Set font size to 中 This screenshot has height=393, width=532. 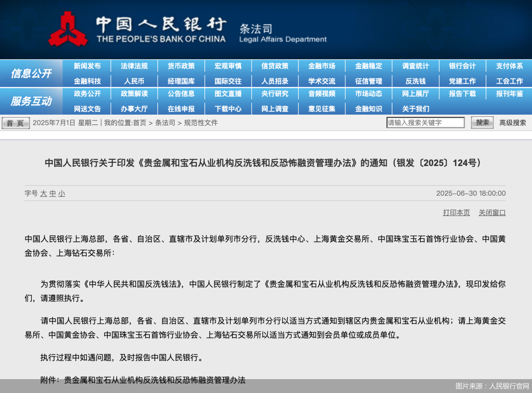[53, 194]
